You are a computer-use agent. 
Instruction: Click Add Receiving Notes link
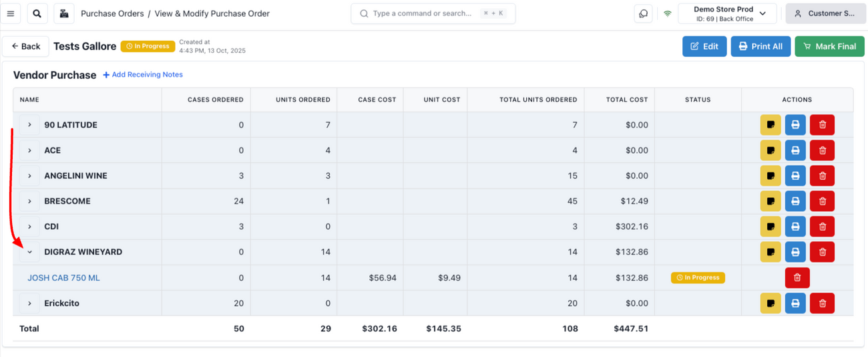pos(143,75)
